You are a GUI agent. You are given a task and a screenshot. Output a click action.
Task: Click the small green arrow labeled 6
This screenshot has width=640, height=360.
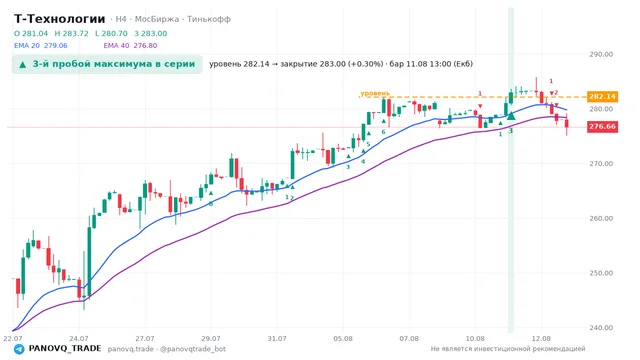pyautogui.click(x=384, y=121)
